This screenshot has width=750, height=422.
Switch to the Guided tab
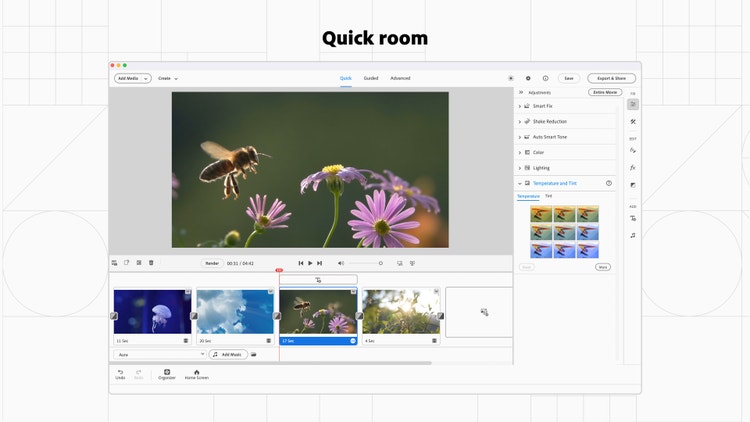tap(371, 78)
